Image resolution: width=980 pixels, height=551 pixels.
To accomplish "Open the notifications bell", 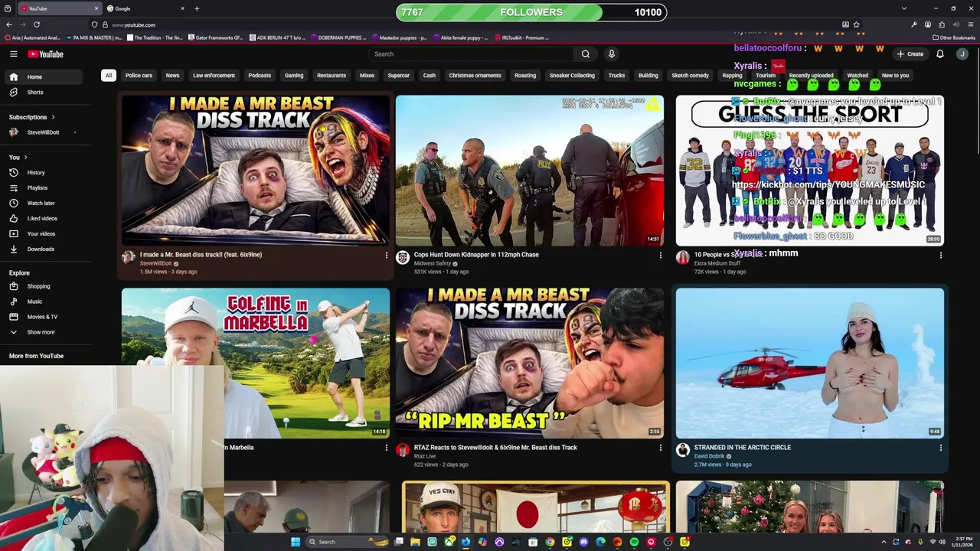I will coord(940,54).
